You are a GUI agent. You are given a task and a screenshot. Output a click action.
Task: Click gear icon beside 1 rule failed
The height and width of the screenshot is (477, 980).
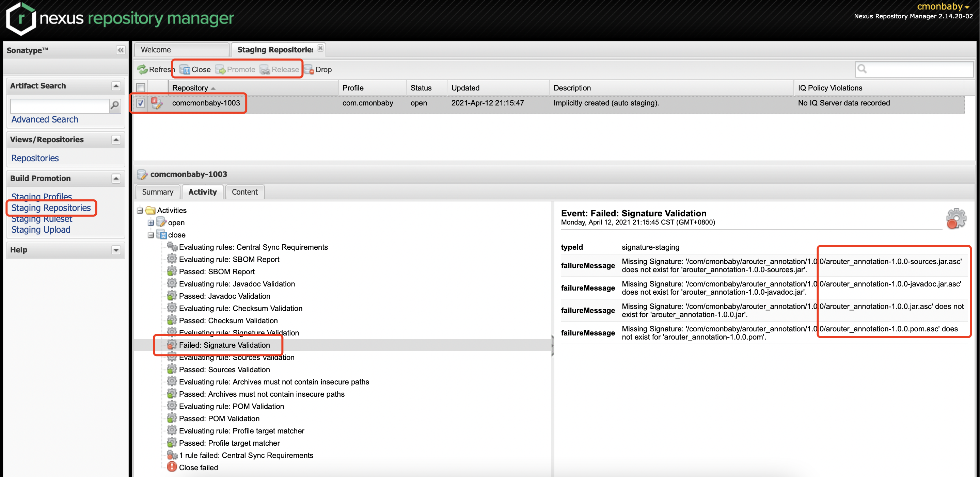(172, 455)
